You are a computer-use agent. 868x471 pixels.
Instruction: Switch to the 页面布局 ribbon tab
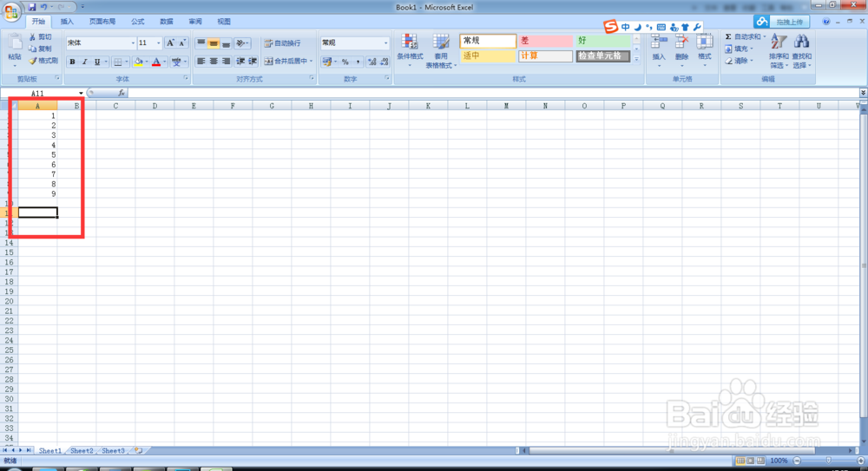pos(102,22)
